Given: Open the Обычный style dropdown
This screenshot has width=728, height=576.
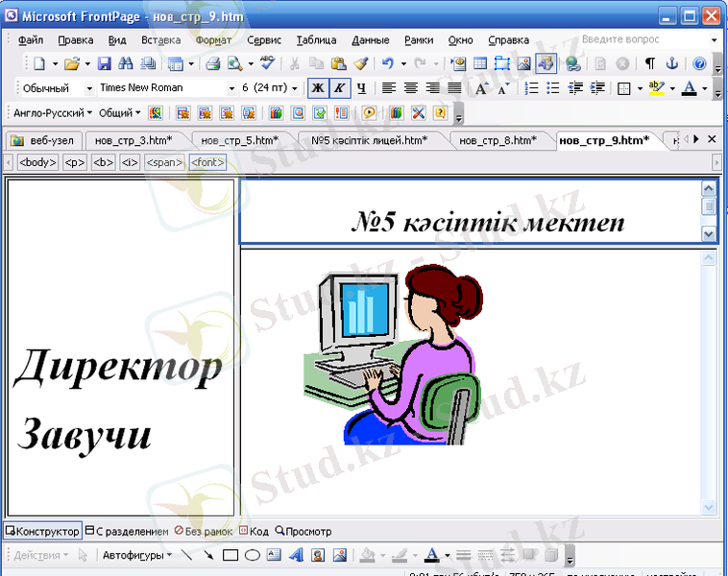Looking at the screenshot, I should point(89,88).
